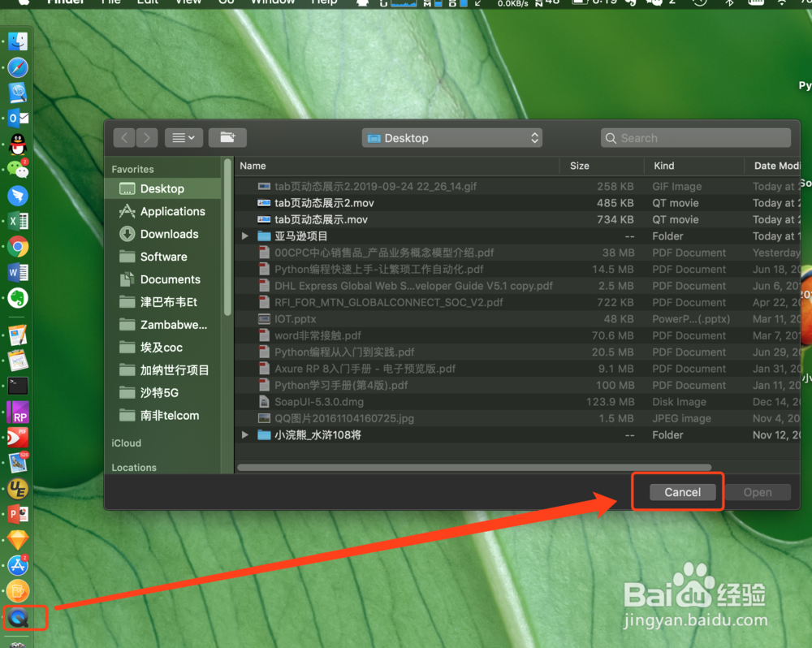Open 埃及coc folder in sidebar
Viewport: 812px width, 648px height.
click(162, 348)
